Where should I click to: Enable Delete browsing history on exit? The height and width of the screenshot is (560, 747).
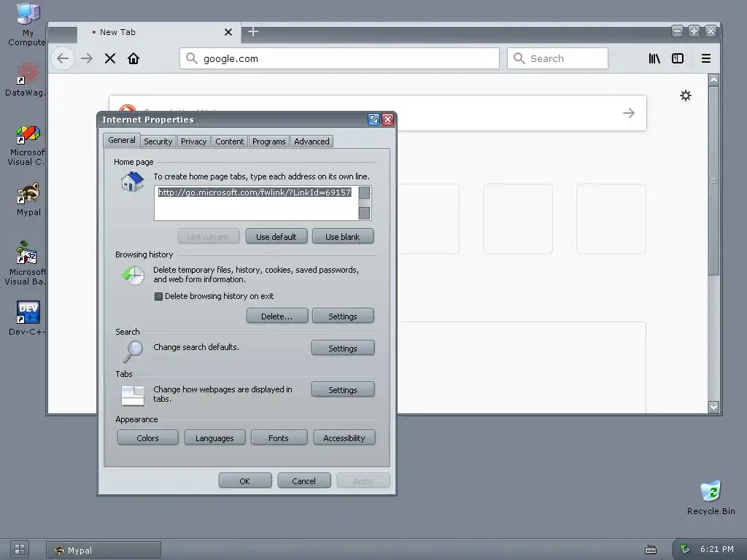(158, 296)
